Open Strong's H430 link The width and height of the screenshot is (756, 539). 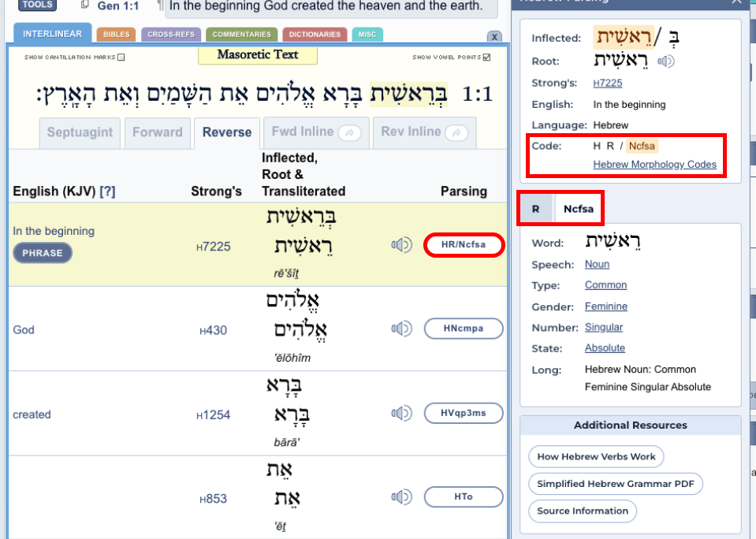tap(213, 331)
